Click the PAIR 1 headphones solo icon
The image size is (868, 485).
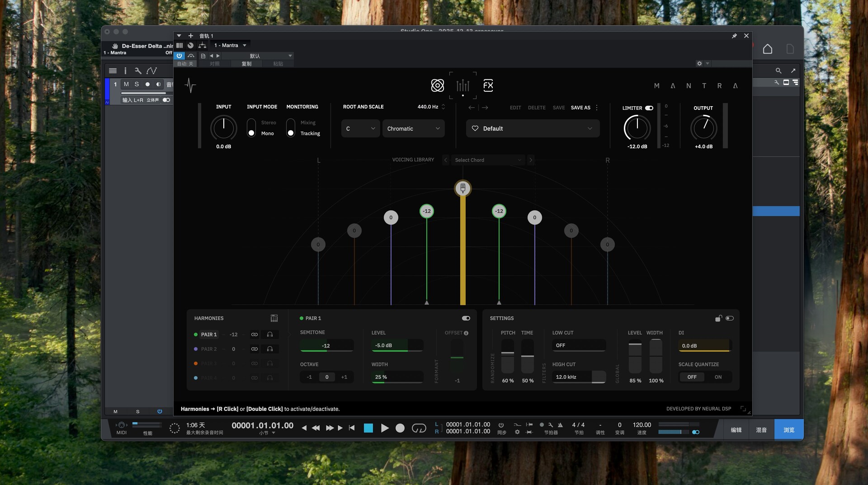click(270, 334)
